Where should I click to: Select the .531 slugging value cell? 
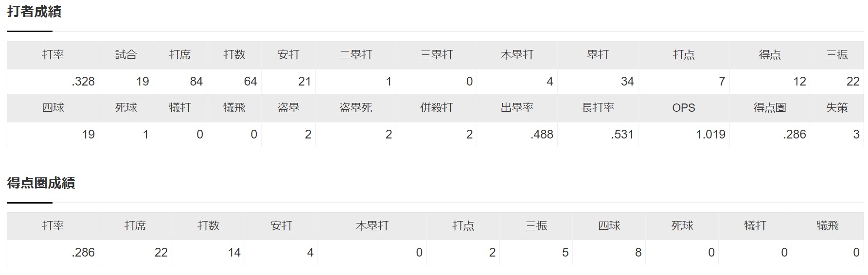coord(598,135)
